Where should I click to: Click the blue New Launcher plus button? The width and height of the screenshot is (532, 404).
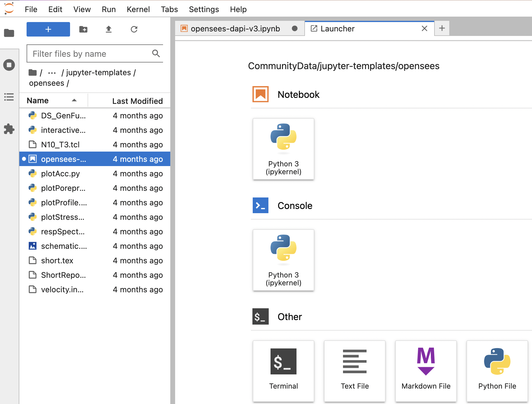(48, 29)
